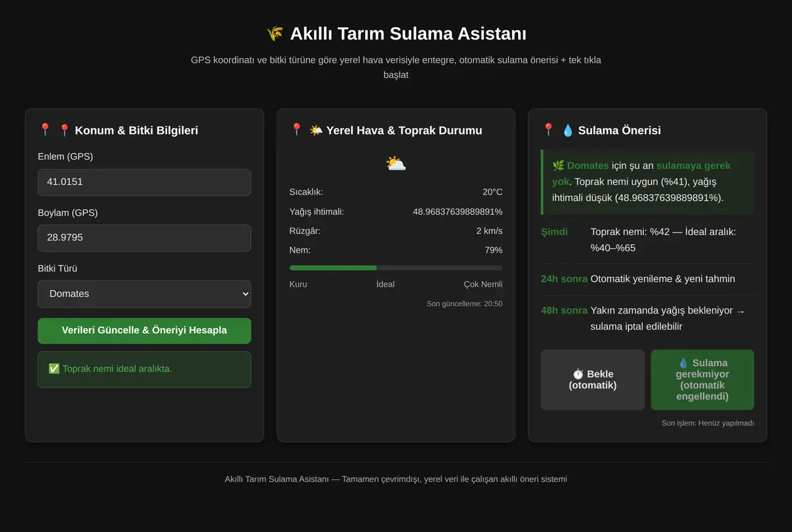Click the Sulama gerekmiyor button
Image resolution: width=792 pixels, height=532 pixels.
(x=702, y=380)
